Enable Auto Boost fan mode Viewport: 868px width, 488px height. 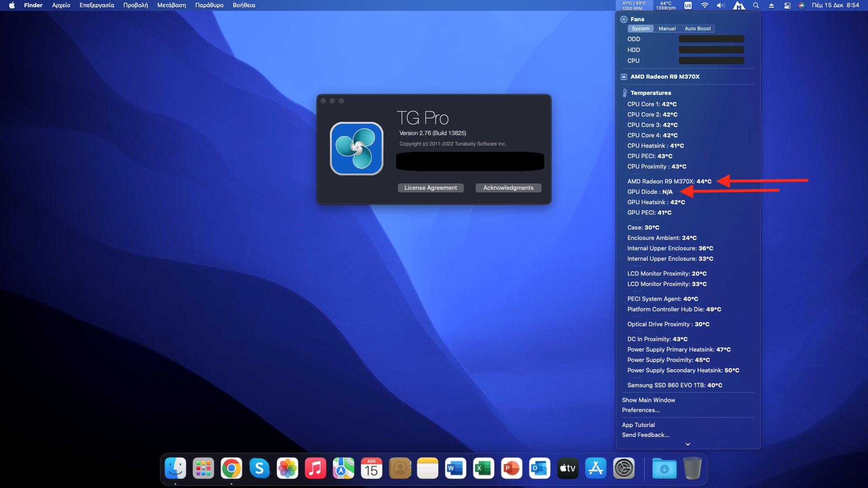698,28
